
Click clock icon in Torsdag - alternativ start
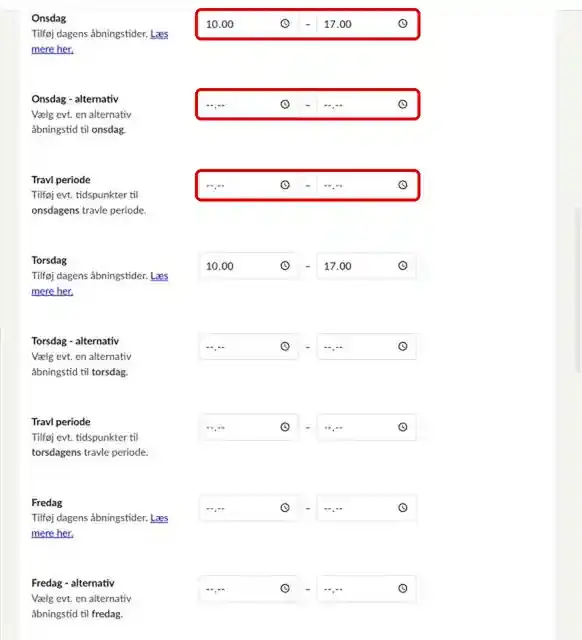(285, 347)
